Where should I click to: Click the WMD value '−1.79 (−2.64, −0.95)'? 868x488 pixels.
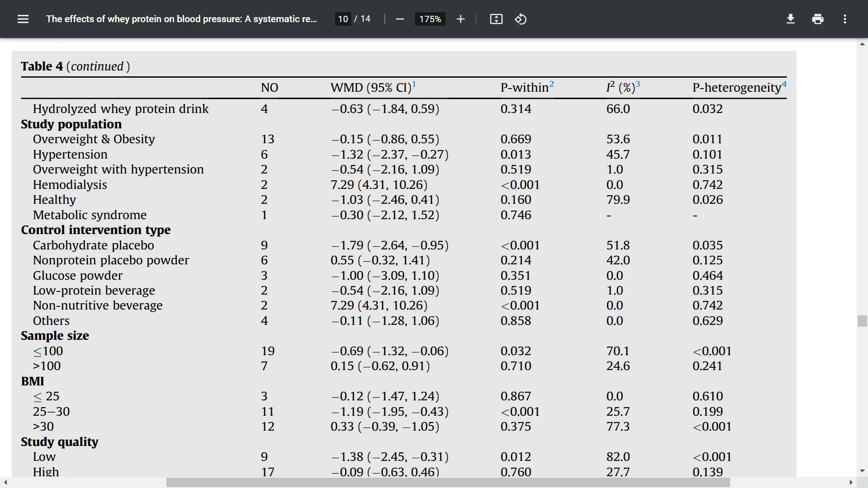point(390,245)
